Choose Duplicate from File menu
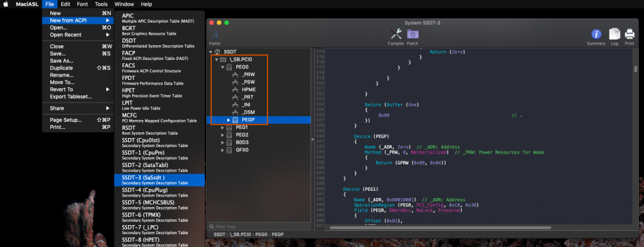 point(78,68)
